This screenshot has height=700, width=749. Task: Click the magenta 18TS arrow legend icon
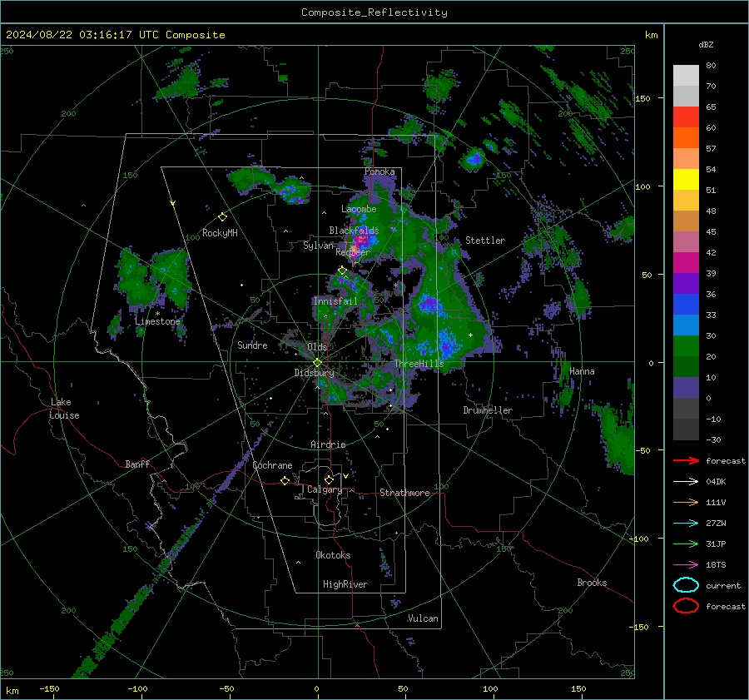686,565
